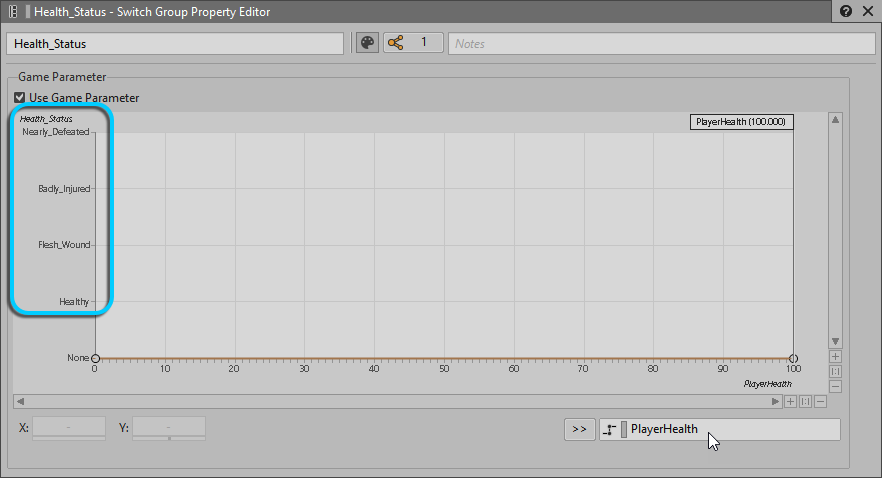
Task: Reset horizontal zoom with the 1:1 button
Action: click(805, 402)
